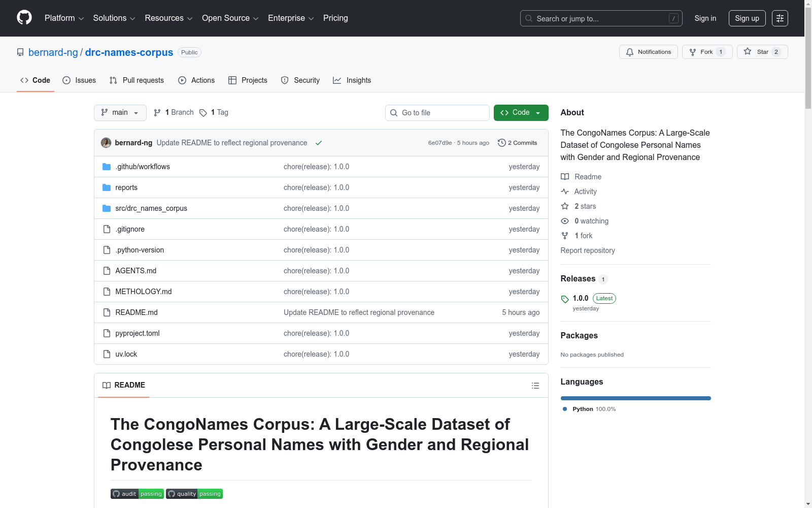
Task: Open the Open Source menu
Action: pos(230,18)
